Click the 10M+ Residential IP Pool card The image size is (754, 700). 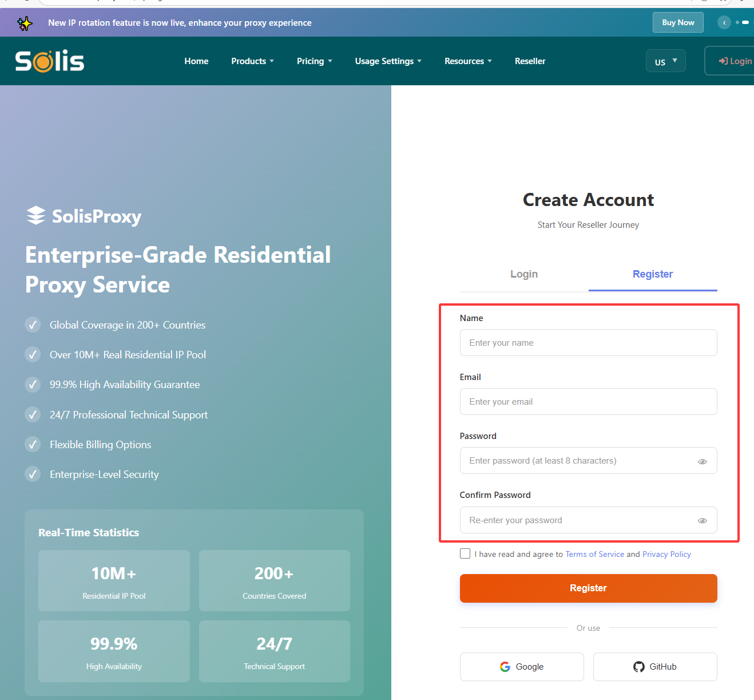click(x=114, y=581)
